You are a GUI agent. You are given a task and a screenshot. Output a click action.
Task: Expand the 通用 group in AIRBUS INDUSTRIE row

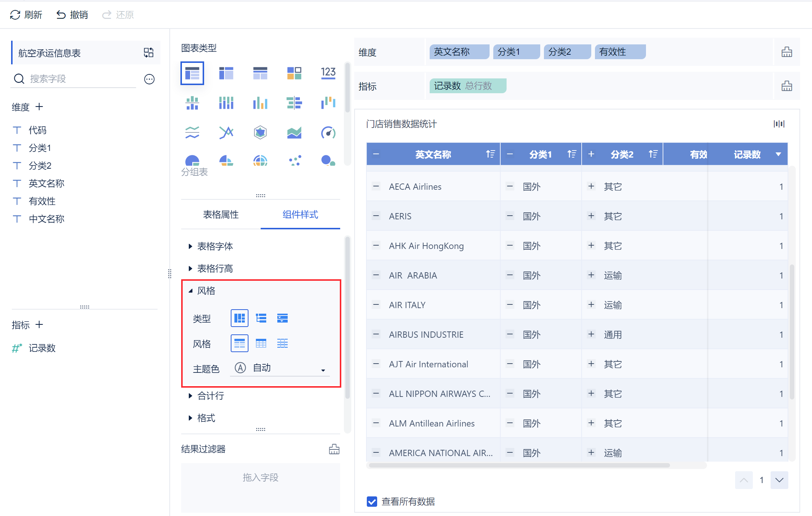coord(591,334)
